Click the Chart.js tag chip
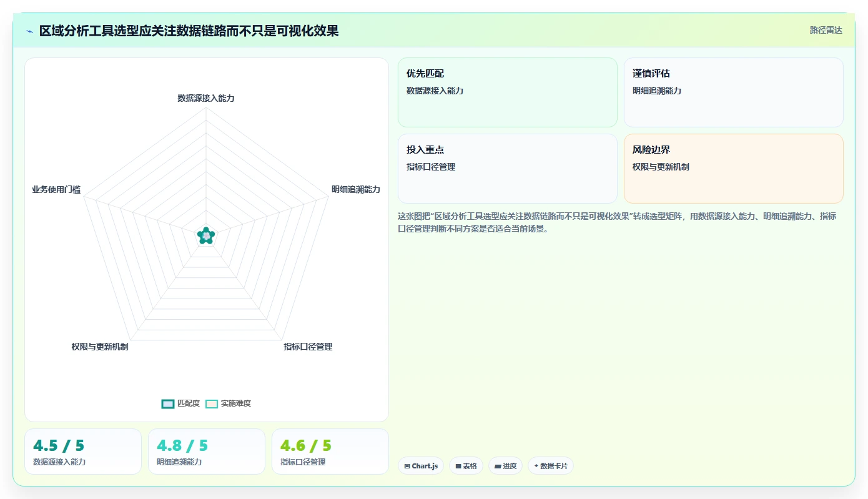 (420, 466)
